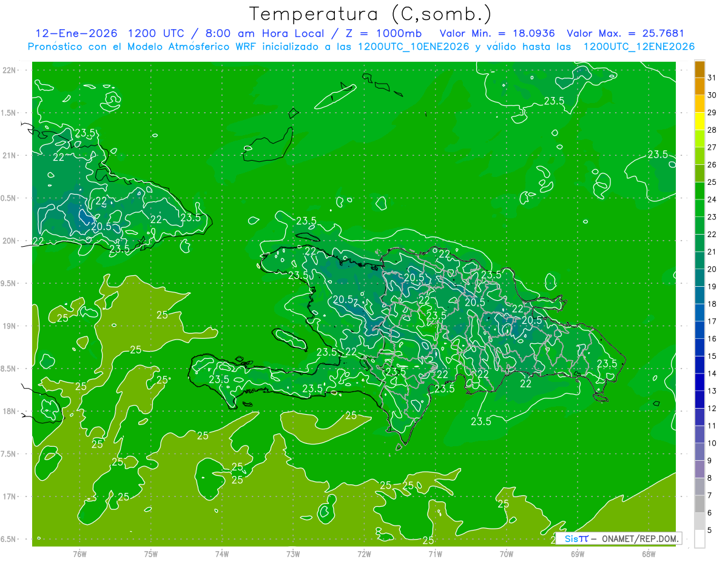
Task: Click the title Temperatura (C,somb.)
Action: point(371,14)
